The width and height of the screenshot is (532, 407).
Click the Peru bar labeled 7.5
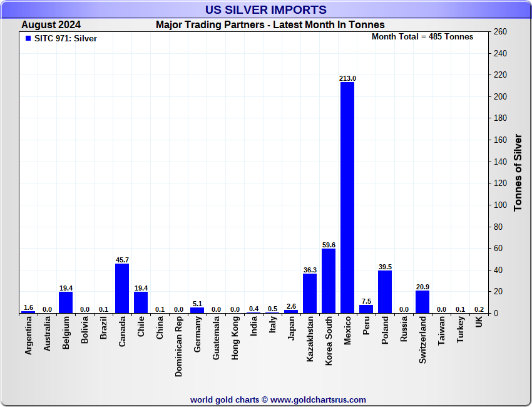pyautogui.click(x=366, y=309)
